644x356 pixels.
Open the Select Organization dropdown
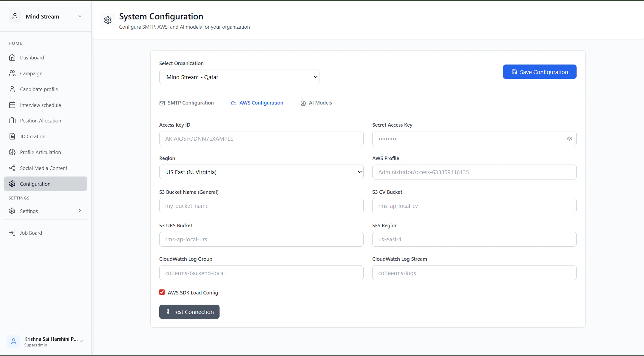click(239, 77)
